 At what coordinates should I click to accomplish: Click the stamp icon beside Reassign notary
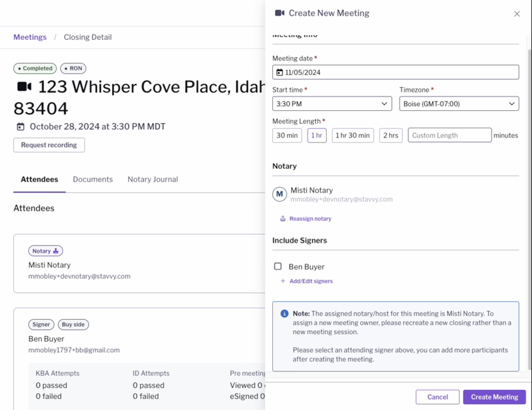click(x=283, y=218)
